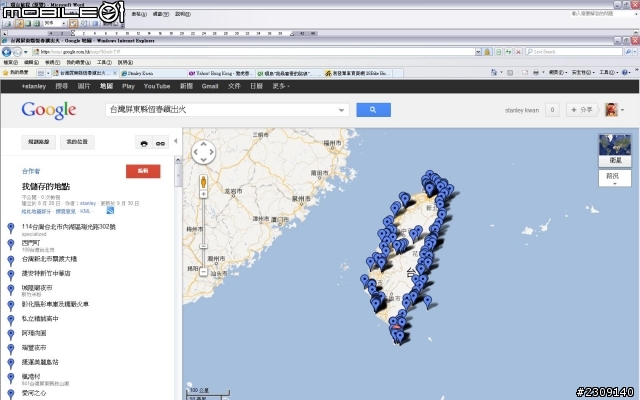Click the 合作者 collaborators link
The image size is (640, 400).
point(31,171)
